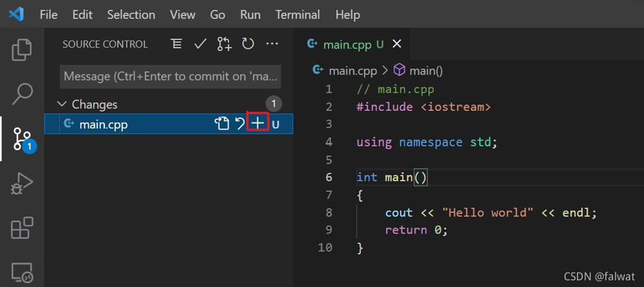Open the Selection menu

point(131,15)
